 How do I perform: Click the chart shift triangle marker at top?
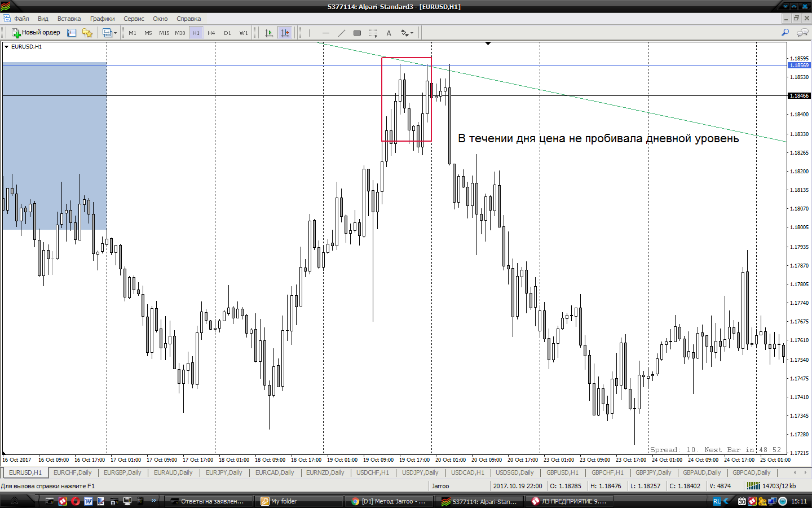click(x=488, y=43)
